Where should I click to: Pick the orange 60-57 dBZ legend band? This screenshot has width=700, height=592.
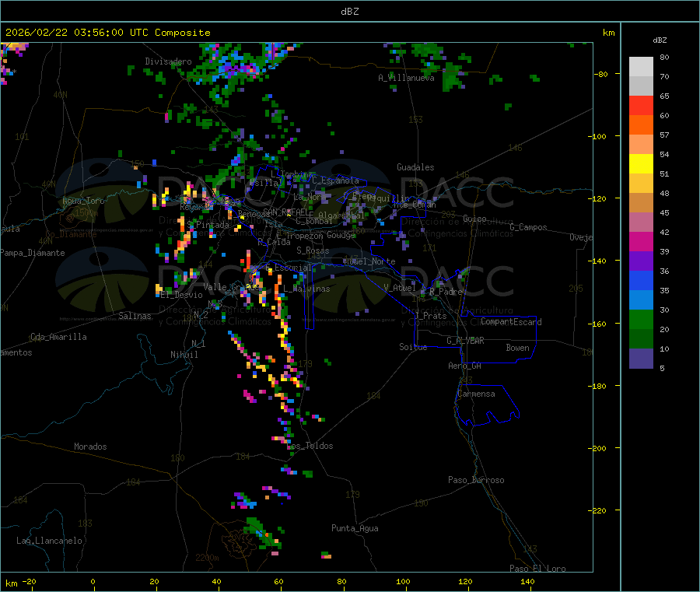[641, 125]
